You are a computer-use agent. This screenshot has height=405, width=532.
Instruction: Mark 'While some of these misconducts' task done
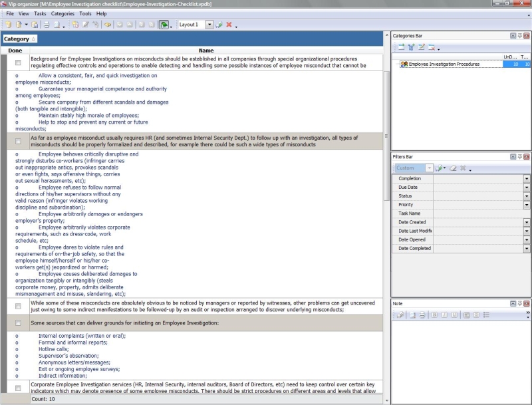click(x=18, y=306)
